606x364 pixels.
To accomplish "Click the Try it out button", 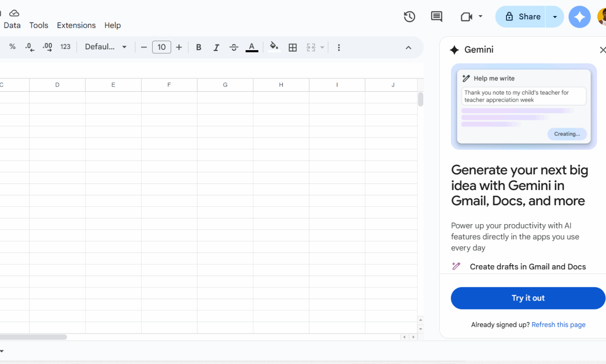I will tap(528, 298).
